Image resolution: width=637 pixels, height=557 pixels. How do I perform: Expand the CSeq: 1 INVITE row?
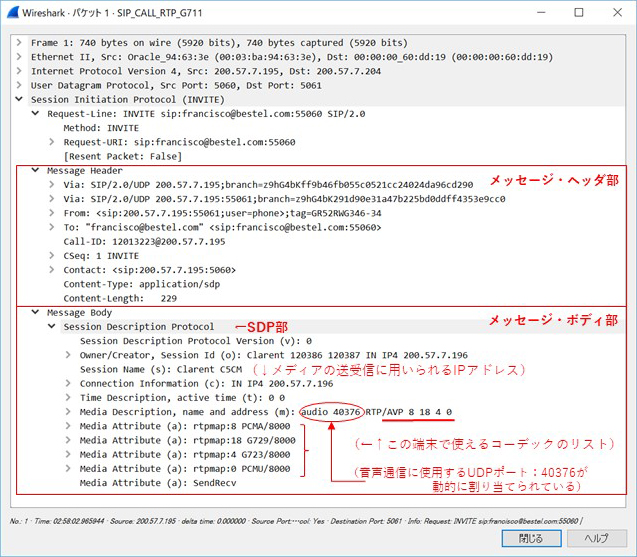(52, 256)
